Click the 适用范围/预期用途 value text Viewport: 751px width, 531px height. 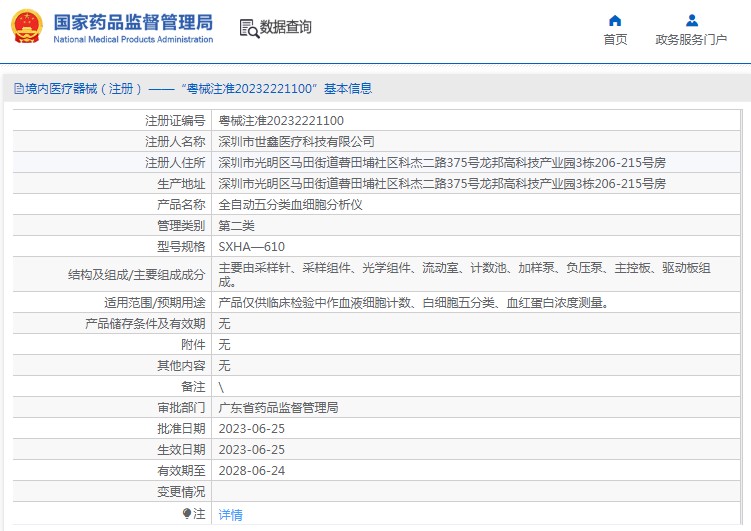click(414, 303)
